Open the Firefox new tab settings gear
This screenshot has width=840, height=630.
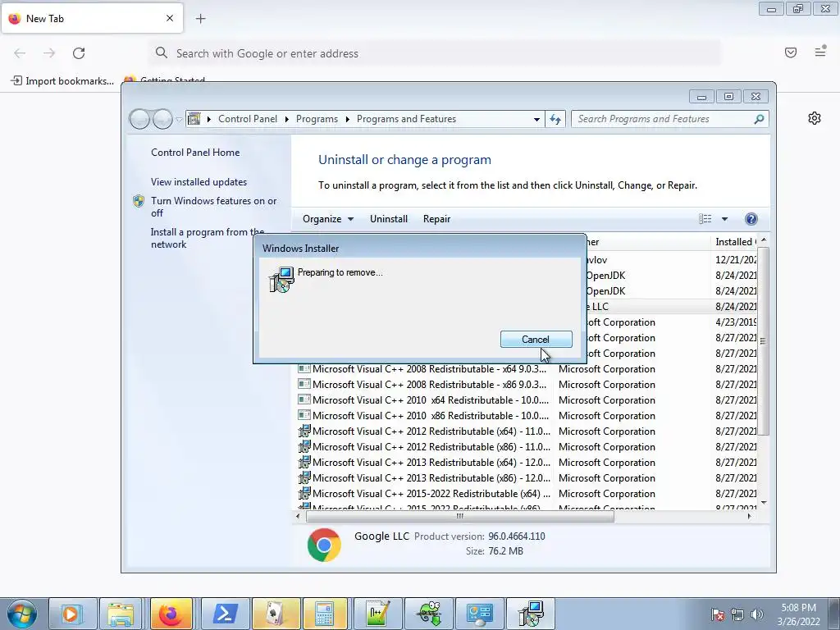click(x=815, y=118)
